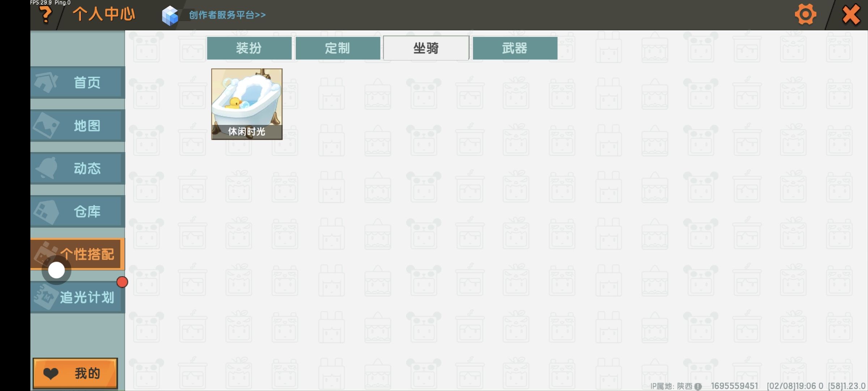Open settings via the orange gear icon
The width and height of the screenshot is (868, 391).
pyautogui.click(x=805, y=15)
